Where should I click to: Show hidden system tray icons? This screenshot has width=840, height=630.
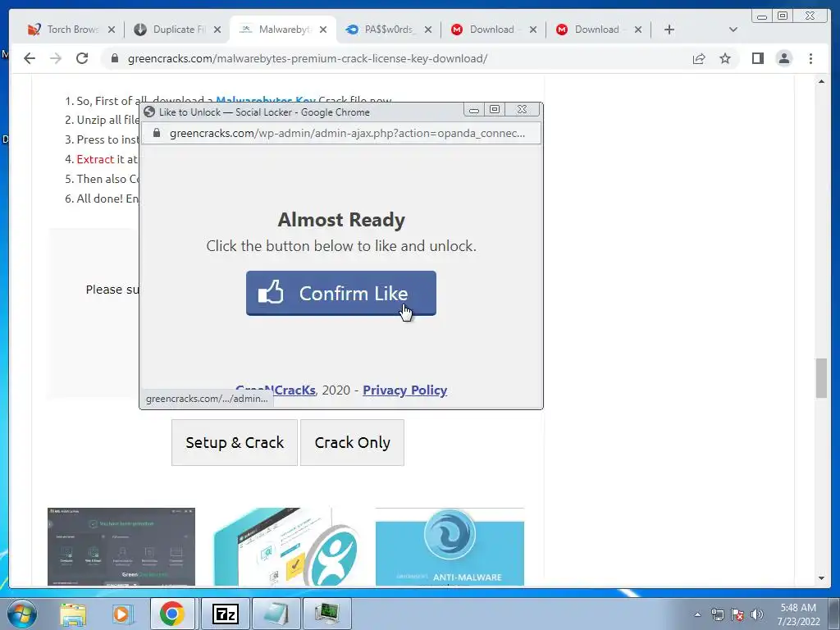point(697,614)
